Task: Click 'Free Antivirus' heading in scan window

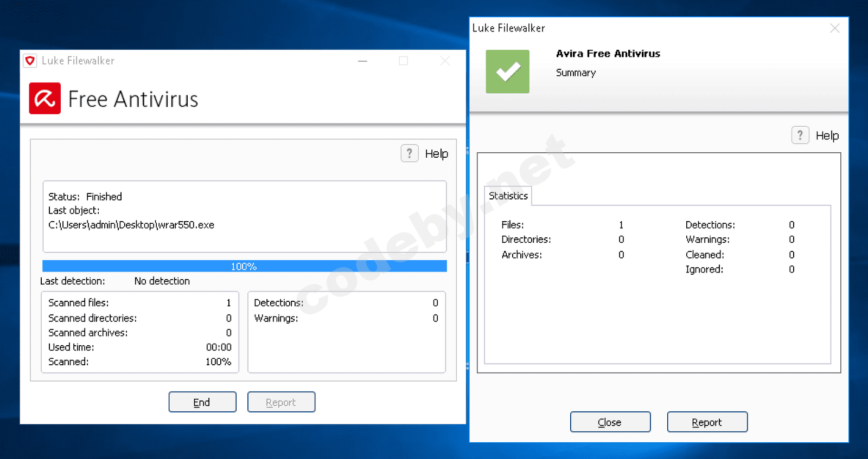Action: click(x=133, y=99)
